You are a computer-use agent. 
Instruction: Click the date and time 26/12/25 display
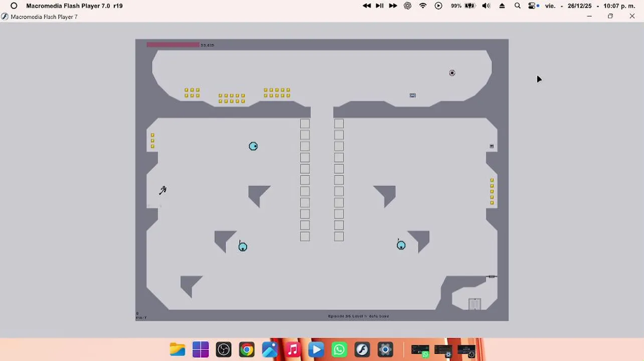pyautogui.click(x=590, y=6)
